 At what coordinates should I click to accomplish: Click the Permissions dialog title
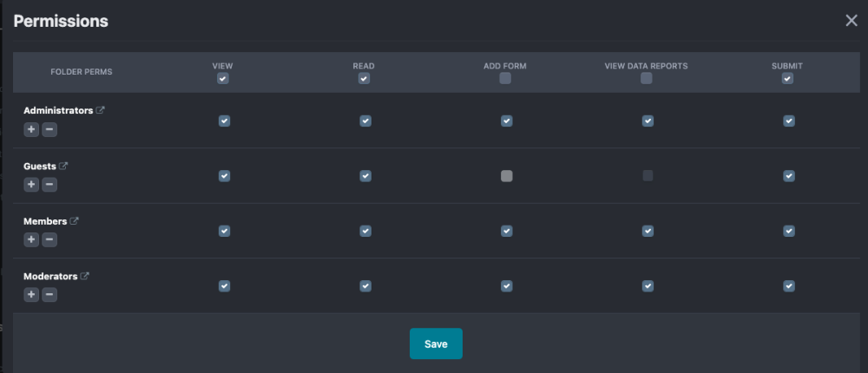click(61, 21)
